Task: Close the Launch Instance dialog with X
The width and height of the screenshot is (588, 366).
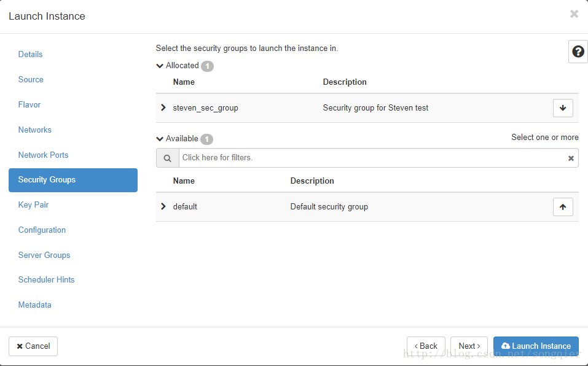Action: (x=574, y=14)
